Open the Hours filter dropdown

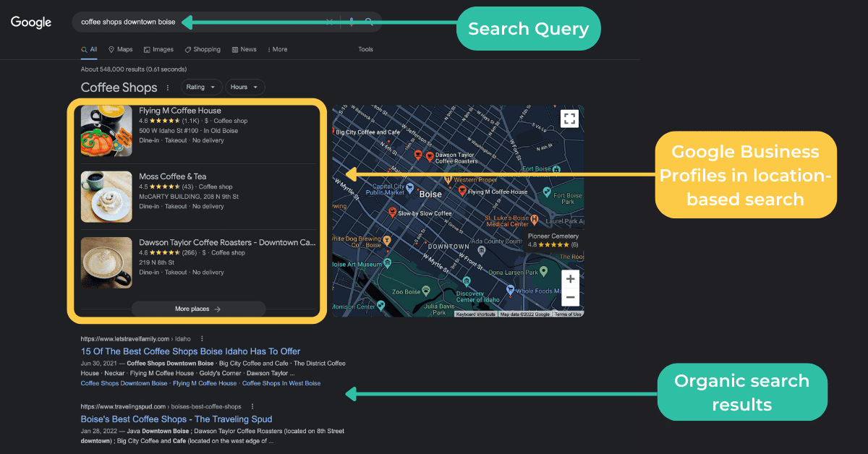coord(245,87)
